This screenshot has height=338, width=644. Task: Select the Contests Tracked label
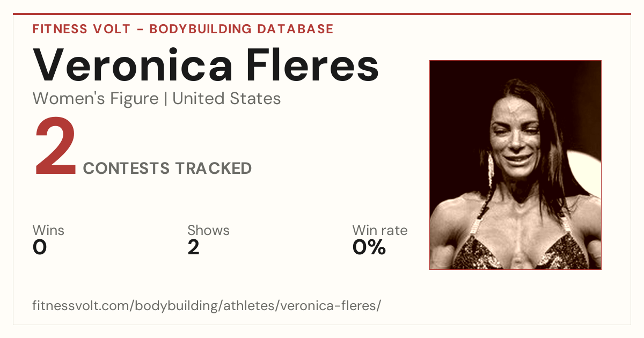[x=167, y=168]
